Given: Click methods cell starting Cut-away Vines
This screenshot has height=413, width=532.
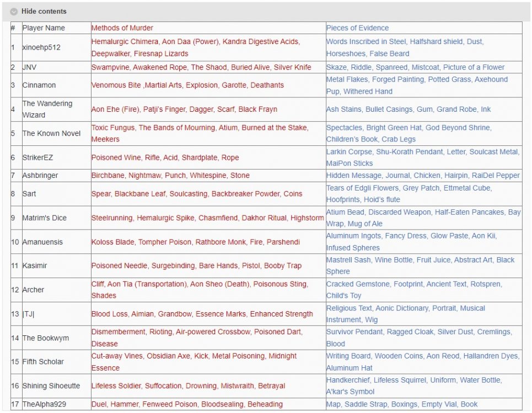Looking at the screenshot, I should pos(208,361).
